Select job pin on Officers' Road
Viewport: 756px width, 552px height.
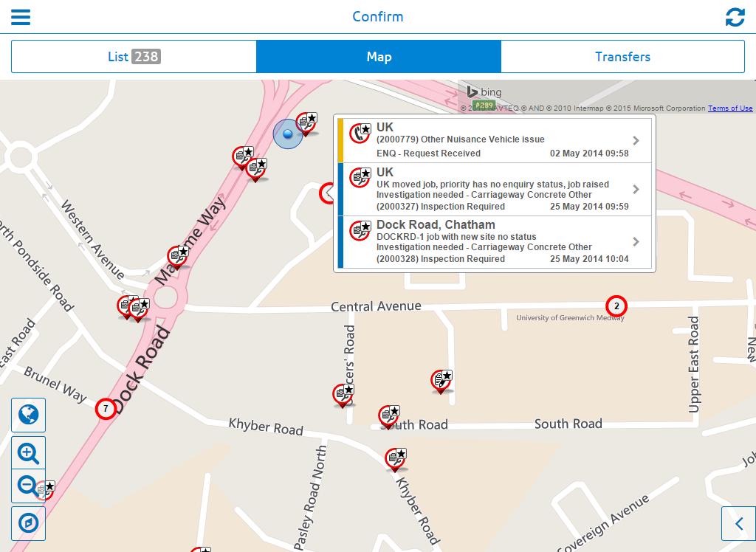point(343,396)
